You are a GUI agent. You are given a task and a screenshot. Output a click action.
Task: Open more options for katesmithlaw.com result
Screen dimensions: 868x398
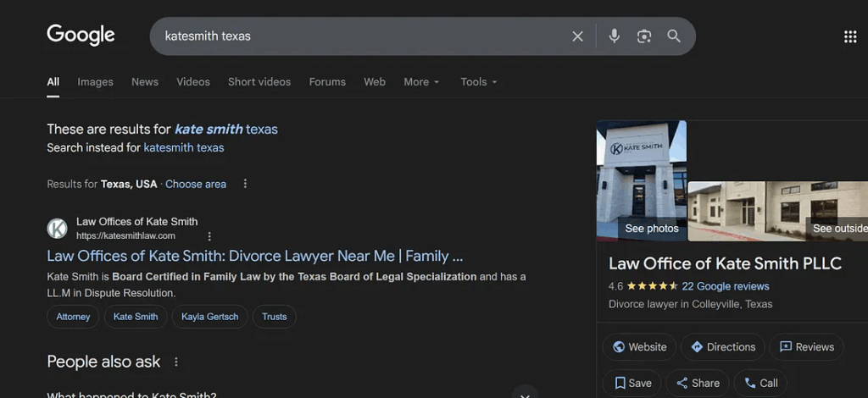(x=209, y=236)
